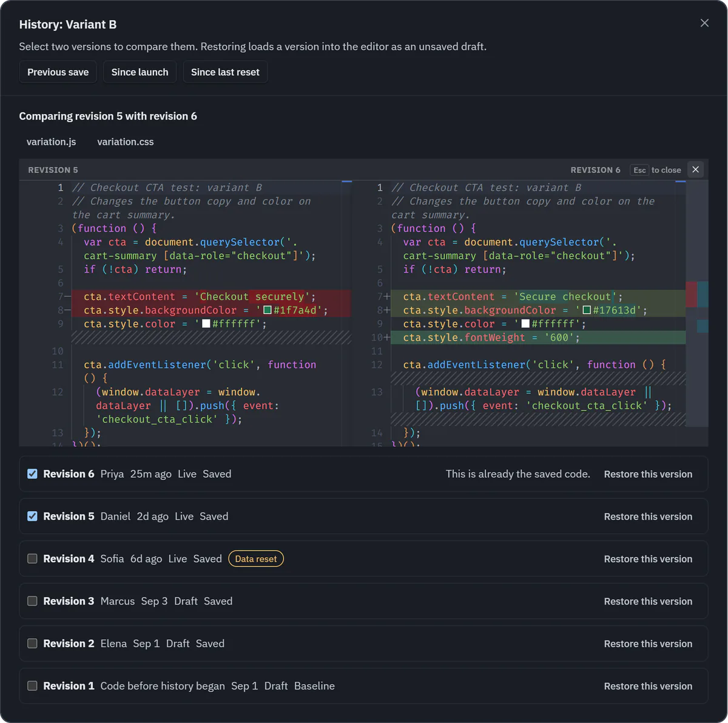Click author name Marcus
Screen dimensions: 728x723
tap(118, 601)
